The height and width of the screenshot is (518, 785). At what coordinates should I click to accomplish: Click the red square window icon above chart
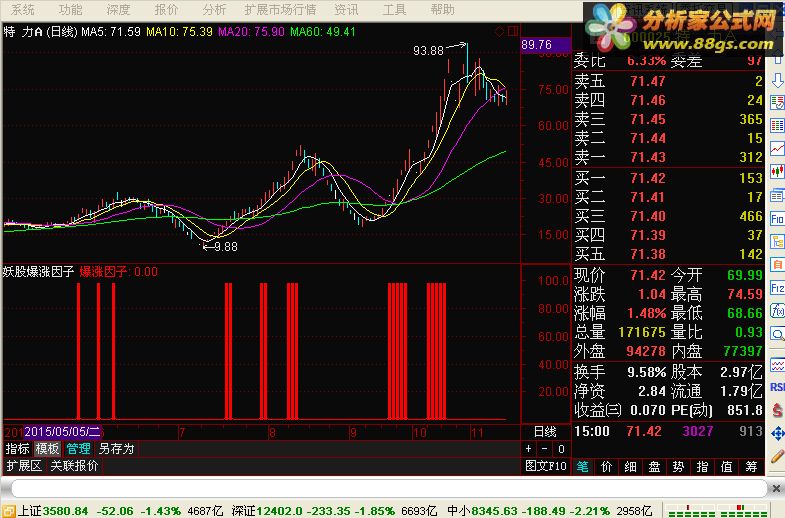(513, 32)
